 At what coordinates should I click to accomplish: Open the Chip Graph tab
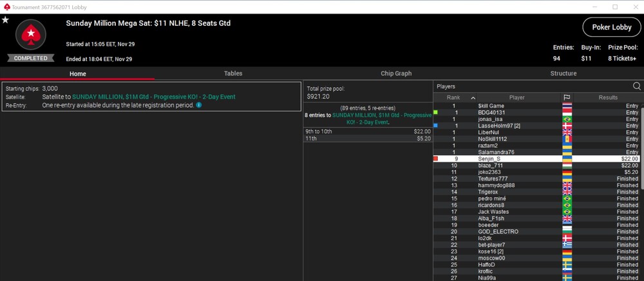396,73
